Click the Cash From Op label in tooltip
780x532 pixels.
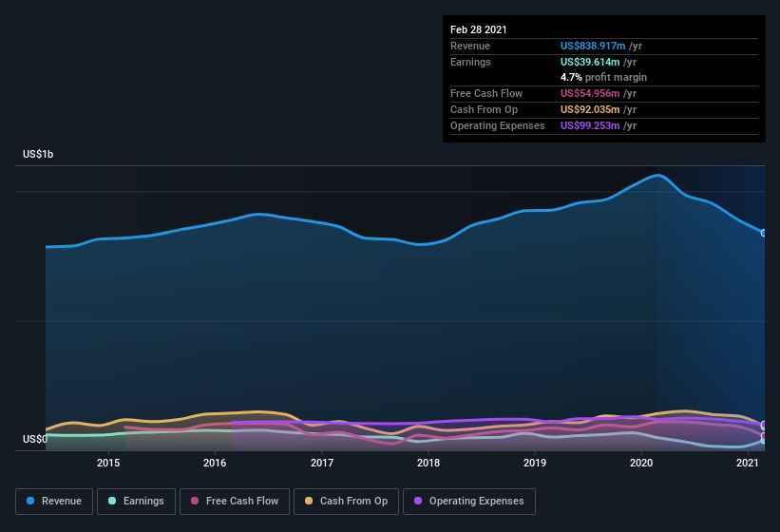(x=484, y=109)
